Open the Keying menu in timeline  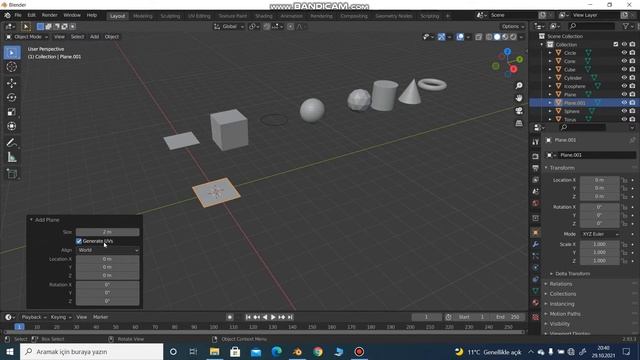(x=60, y=317)
